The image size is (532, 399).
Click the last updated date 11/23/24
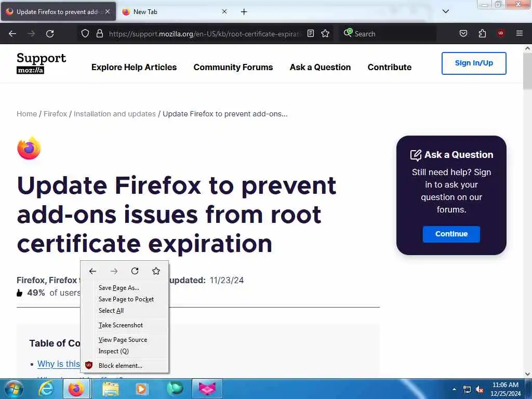pos(227,280)
